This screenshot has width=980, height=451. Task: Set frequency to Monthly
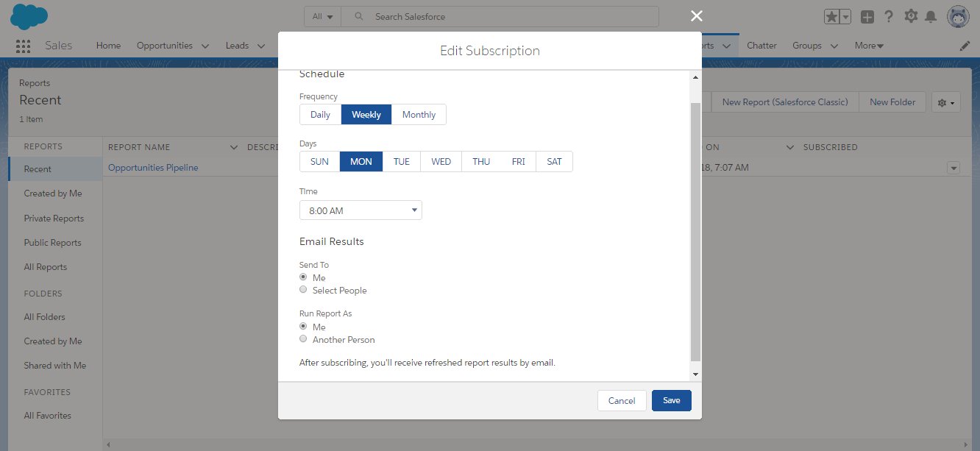[x=419, y=115]
